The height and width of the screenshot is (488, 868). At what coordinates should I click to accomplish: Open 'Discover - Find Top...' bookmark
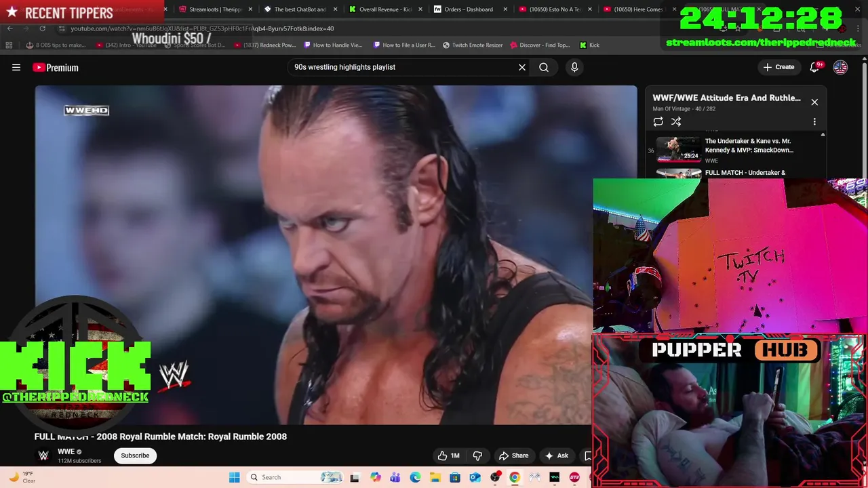tap(540, 45)
